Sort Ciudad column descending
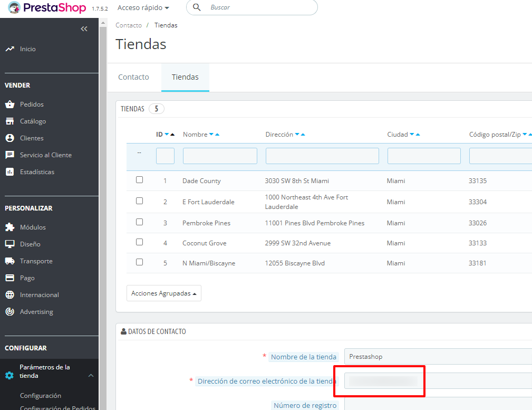This screenshot has width=532, height=410. pyautogui.click(x=412, y=135)
